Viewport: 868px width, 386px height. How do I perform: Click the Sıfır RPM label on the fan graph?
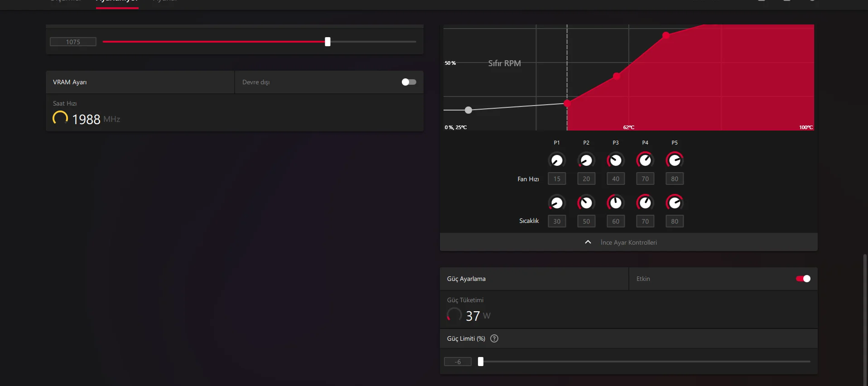tap(504, 63)
